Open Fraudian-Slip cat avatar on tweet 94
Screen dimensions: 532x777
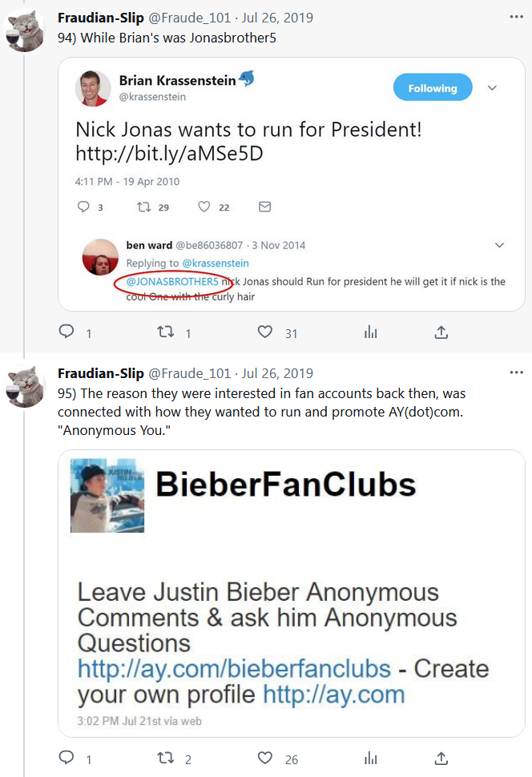[x=24, y=30]
